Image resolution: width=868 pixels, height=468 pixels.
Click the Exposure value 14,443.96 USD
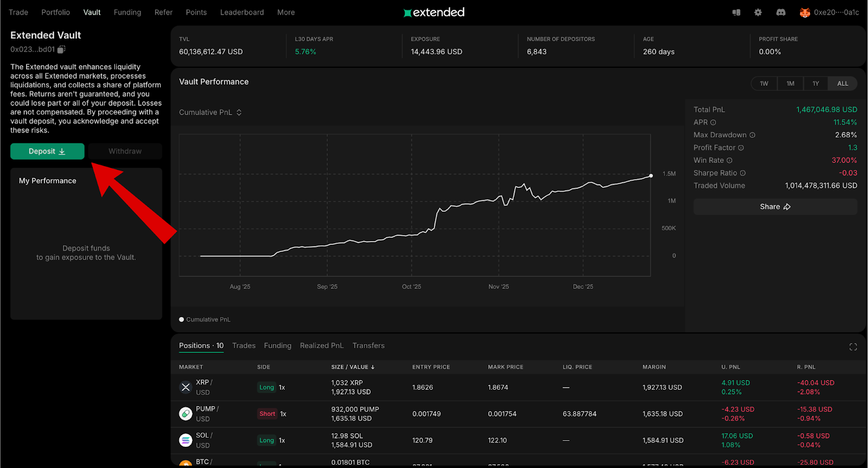coord(437,52)
